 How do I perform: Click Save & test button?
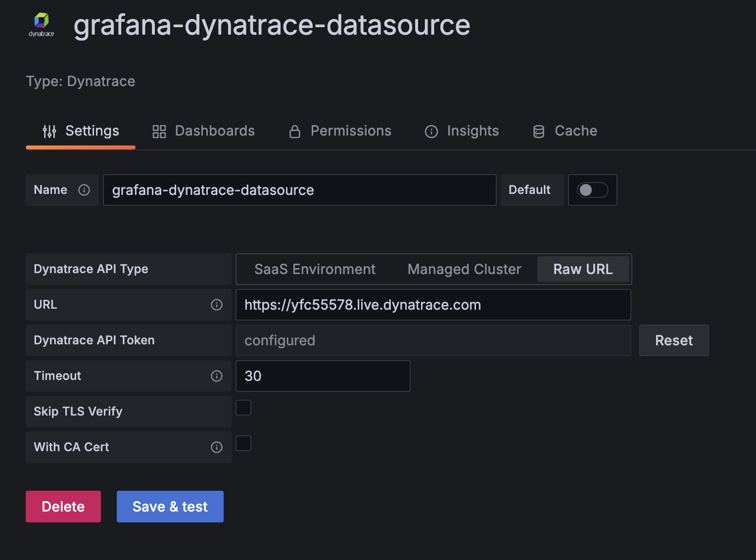coord(170,507)
